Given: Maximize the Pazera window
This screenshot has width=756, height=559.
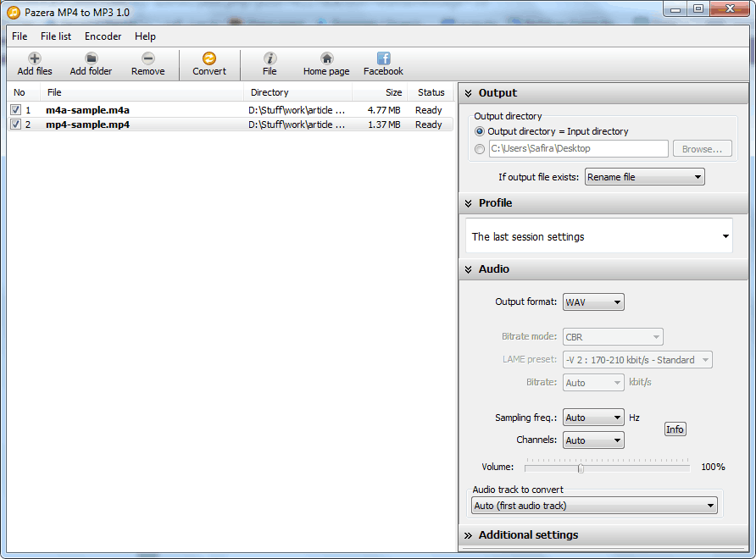Looking at the screenshot, I should [x=698, y=8].
